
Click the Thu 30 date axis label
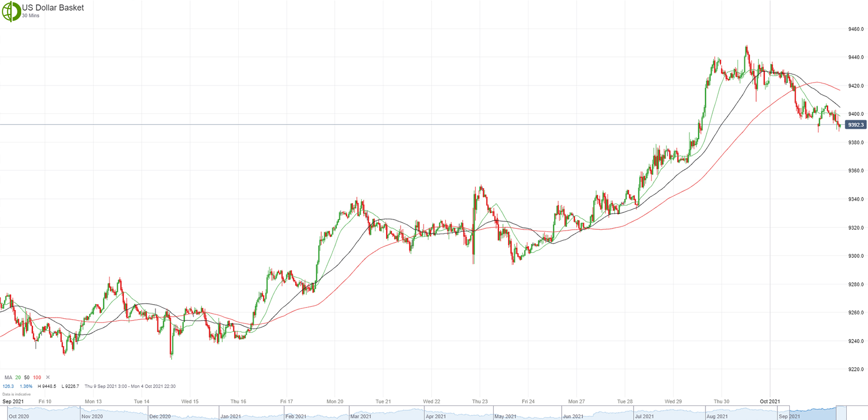pyautogui.click(x=721, y=402)
